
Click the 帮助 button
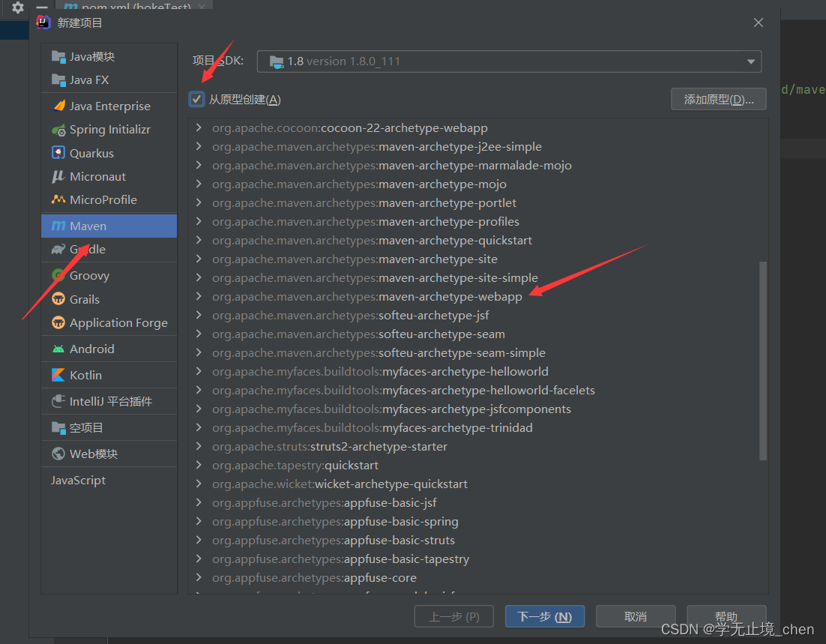coord(726,616)
